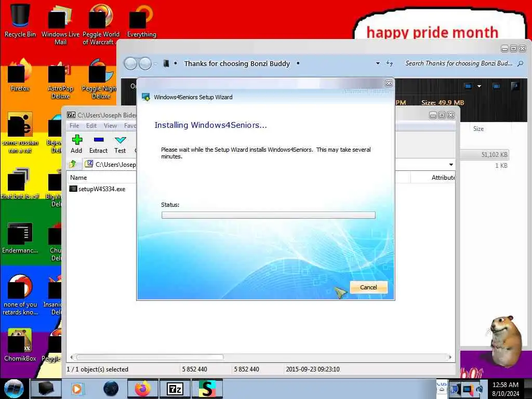The height and width of the screenshot is (399, 532).
Task: Open the File menu in 7-Zip
Action: tap(74, 126)
